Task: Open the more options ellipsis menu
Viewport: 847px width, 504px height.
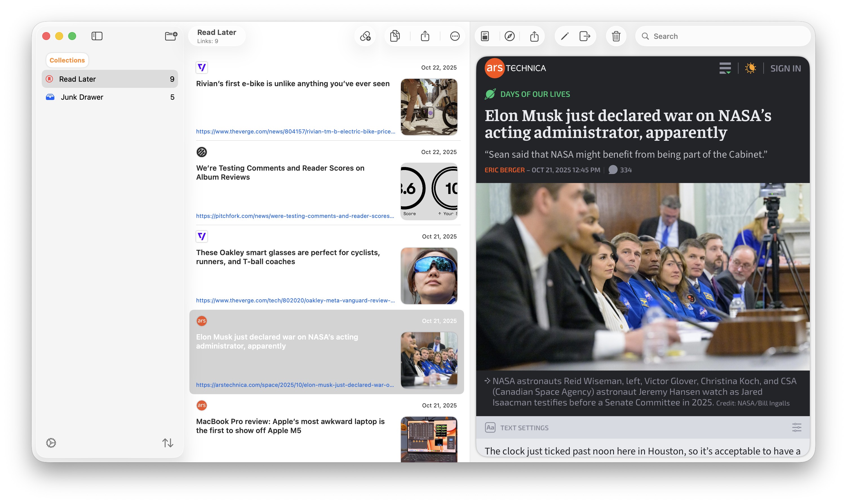Action: 454,36
